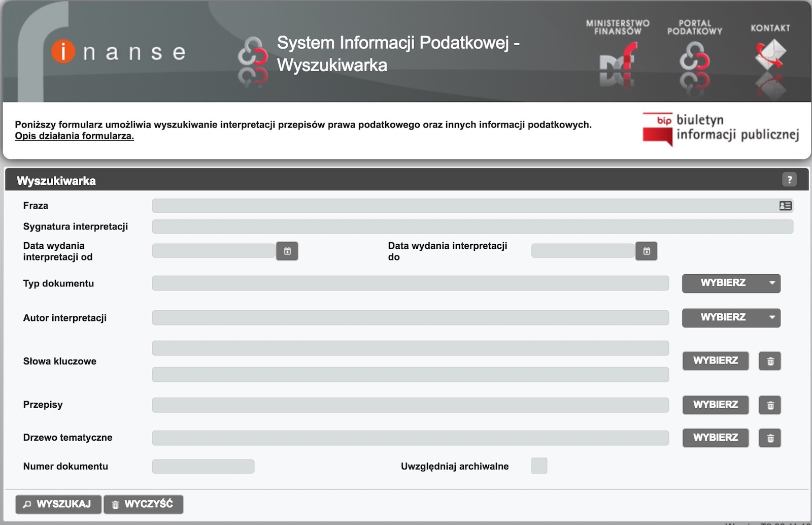Toggle the Uwzględniaj archiwalne checkbox
812x525 pixels.
point(539,466)
